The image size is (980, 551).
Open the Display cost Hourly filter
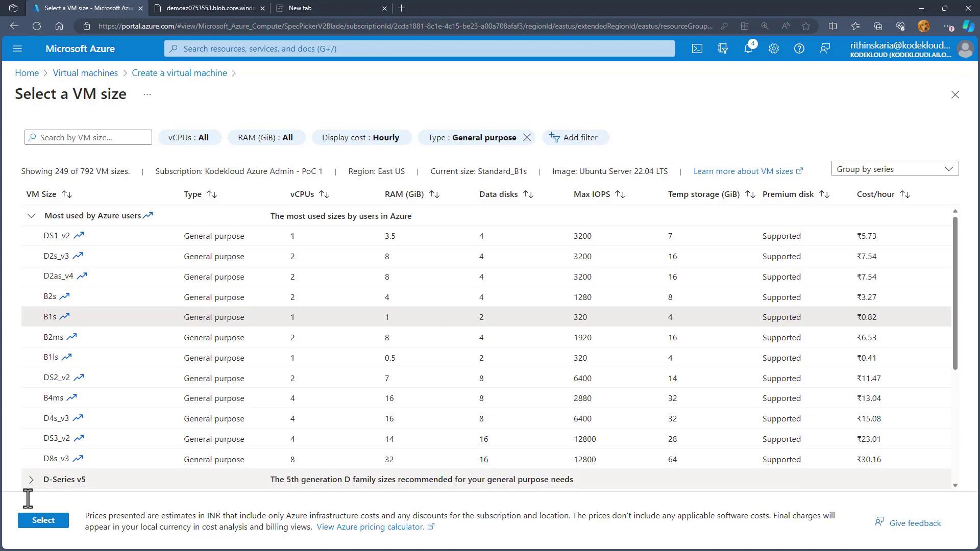pos(360,137)
